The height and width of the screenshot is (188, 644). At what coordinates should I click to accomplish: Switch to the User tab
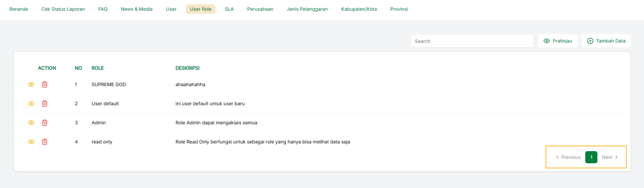coord(171,9)
